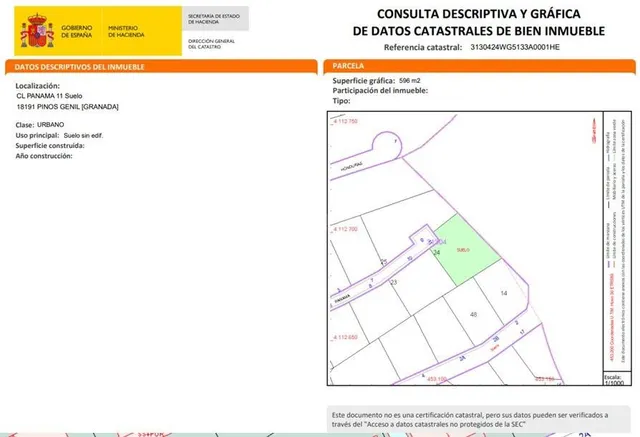The image size is (640, 437).
Task: Click the 'Escala: 1/1000' box
Action: tap(617, 379)
